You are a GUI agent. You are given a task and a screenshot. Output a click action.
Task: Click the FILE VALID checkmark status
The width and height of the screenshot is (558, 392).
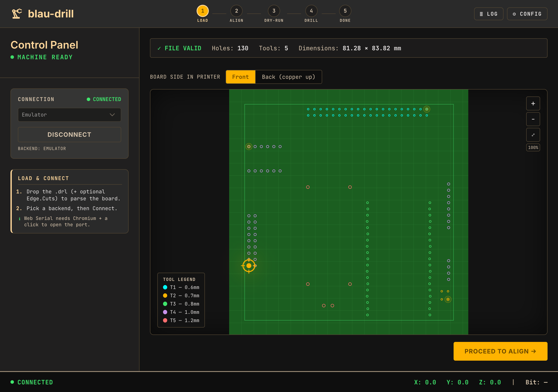(x=179, y=48)
